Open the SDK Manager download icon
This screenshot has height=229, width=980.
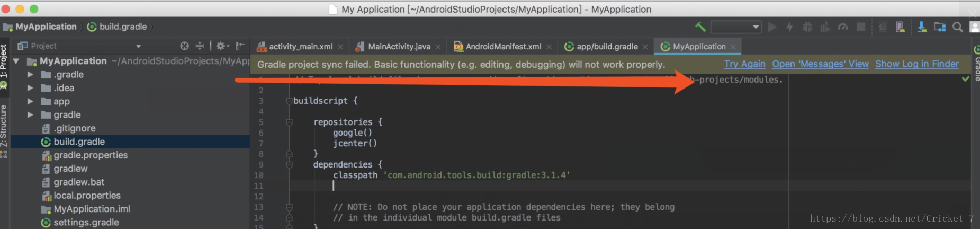click(922, 27)
